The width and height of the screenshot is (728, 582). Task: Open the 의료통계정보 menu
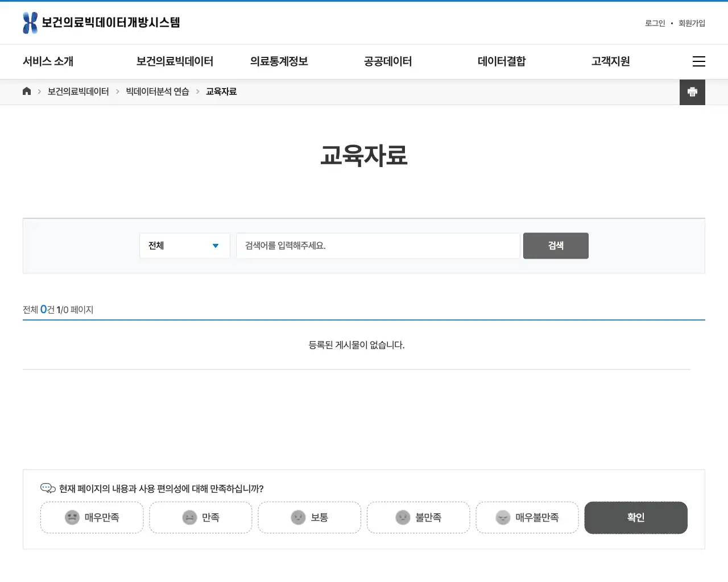coord(279,61)
